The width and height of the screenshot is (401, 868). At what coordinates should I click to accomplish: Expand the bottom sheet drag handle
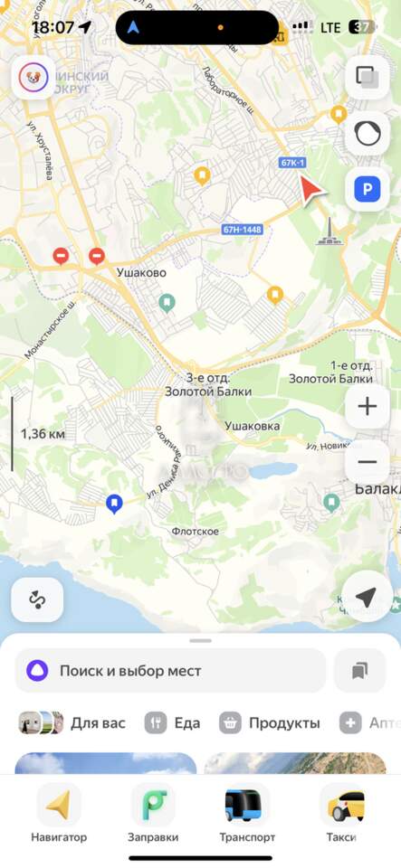tap(201, 640)
